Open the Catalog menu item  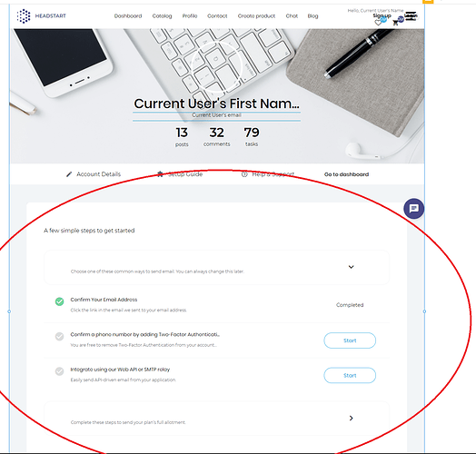[x=162, y=16]
